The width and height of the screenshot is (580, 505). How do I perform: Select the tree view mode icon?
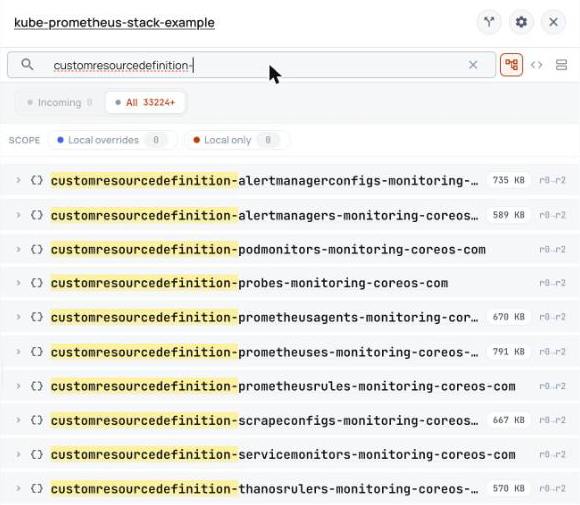tap(511, 65)
